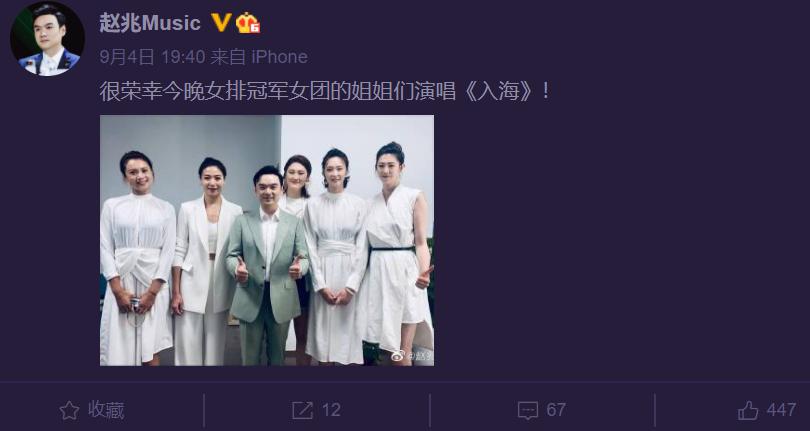This screenshot has height=431, width=810.
Task: Click the crown membership level badge
Action: click(x=248, y=23)
